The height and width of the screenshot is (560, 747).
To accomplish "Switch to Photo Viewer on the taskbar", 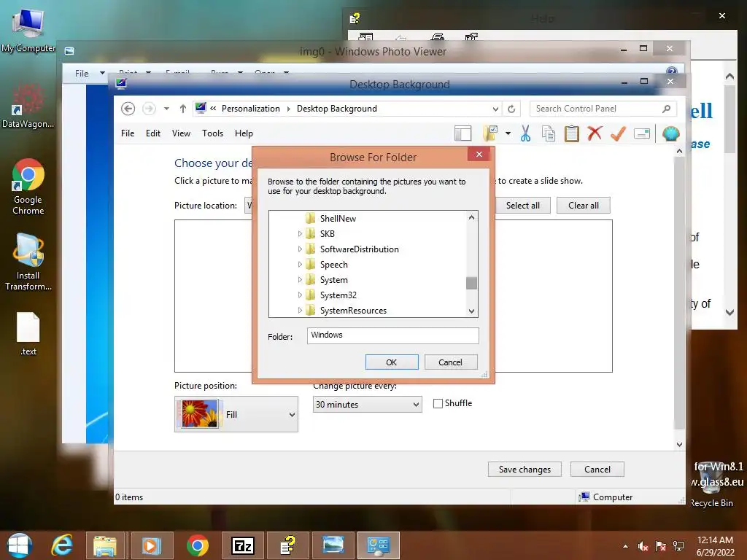I will click(x=333, y=545).
